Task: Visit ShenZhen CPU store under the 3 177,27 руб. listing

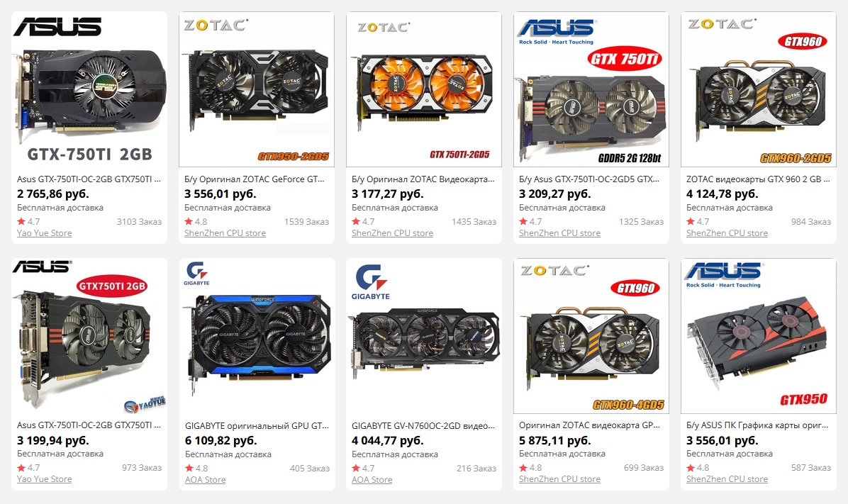Action: click(392, 233)
